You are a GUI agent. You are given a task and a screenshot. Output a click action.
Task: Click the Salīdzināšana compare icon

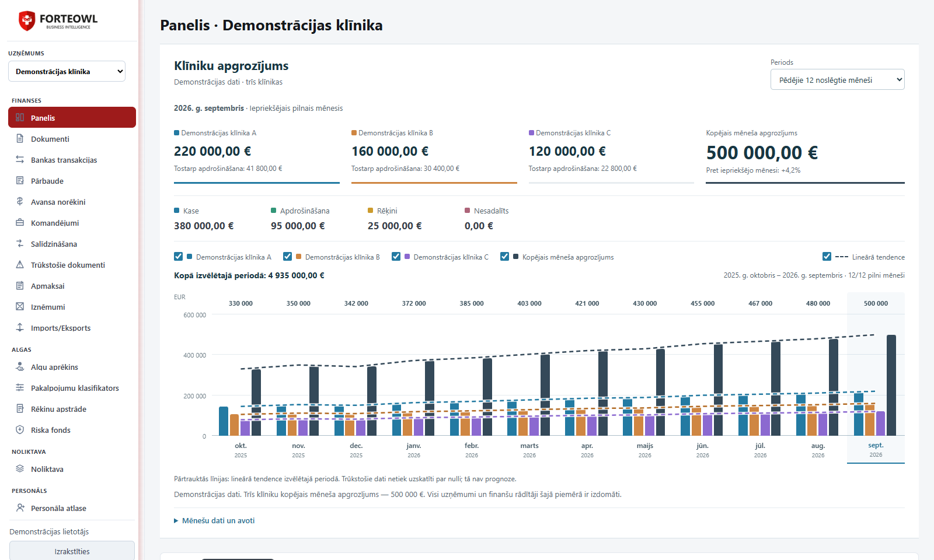[x=20, y=244]
